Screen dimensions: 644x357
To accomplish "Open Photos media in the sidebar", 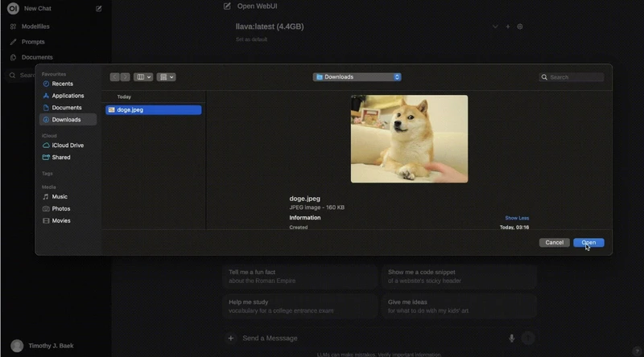I will click(x=61, y=208).
